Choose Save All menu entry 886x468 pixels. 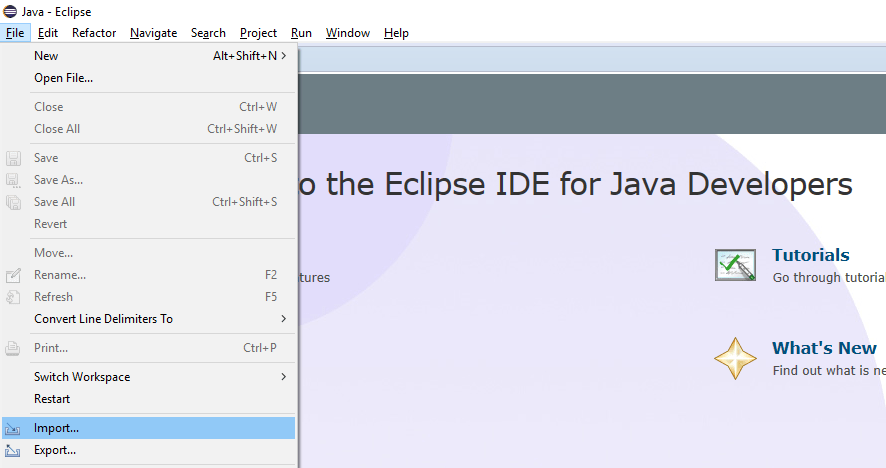149,202
